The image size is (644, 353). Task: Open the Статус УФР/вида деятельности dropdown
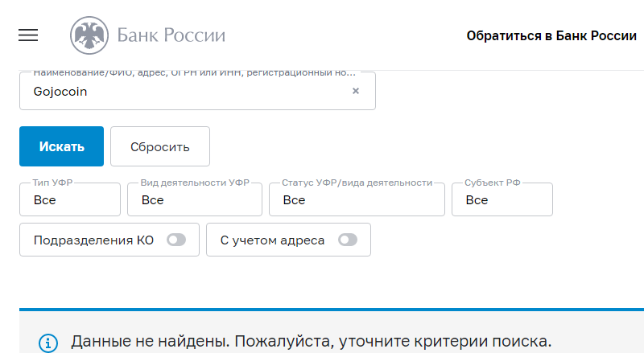[x=357, y=199]
